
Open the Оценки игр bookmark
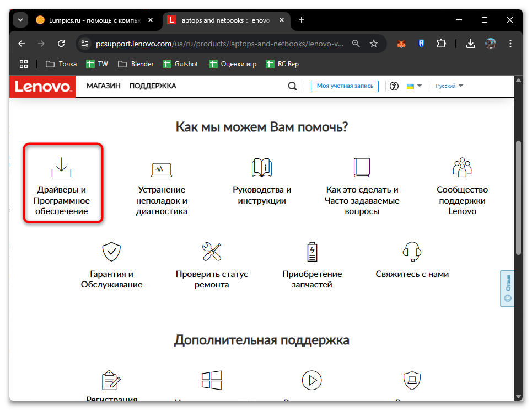[x=233, y=64]
